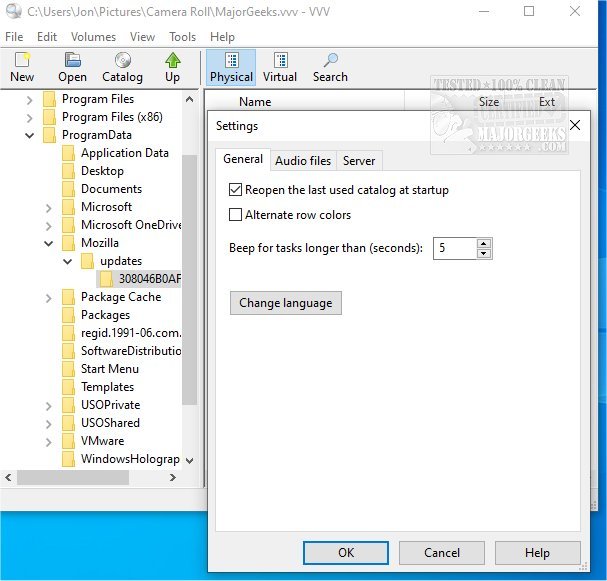The height and width of the screenshot is (581, 607).
Task: Click the Templates folder icon
Action: tap(69, 387)
